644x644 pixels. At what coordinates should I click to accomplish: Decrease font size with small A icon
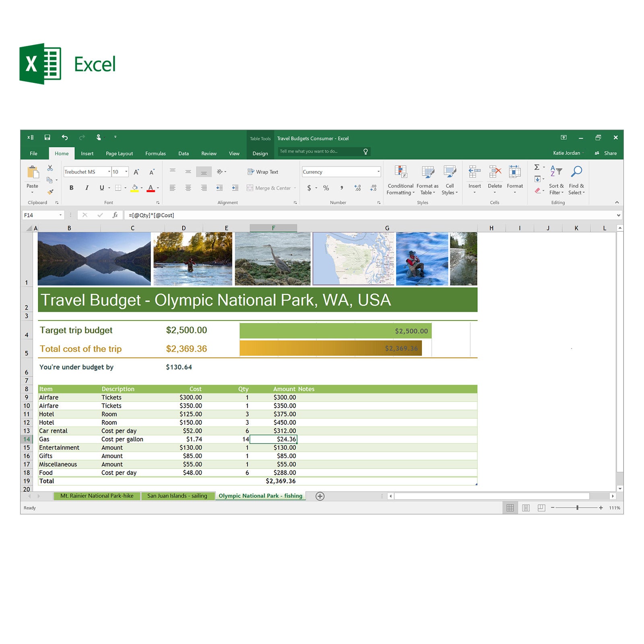click(152, 172)
